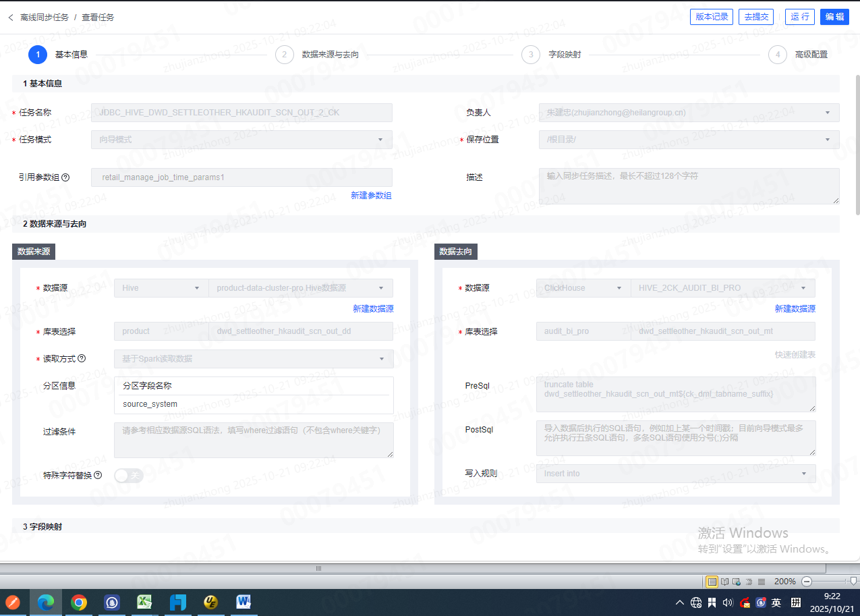860x616 pixels.
Task: Expand the 负责人 dropdown
Action: [x=688, y=113]
